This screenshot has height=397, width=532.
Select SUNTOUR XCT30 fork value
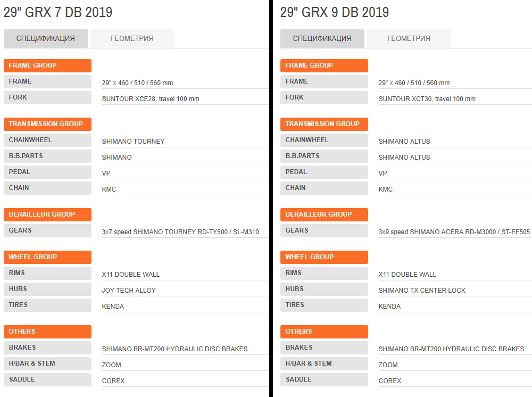427,99
